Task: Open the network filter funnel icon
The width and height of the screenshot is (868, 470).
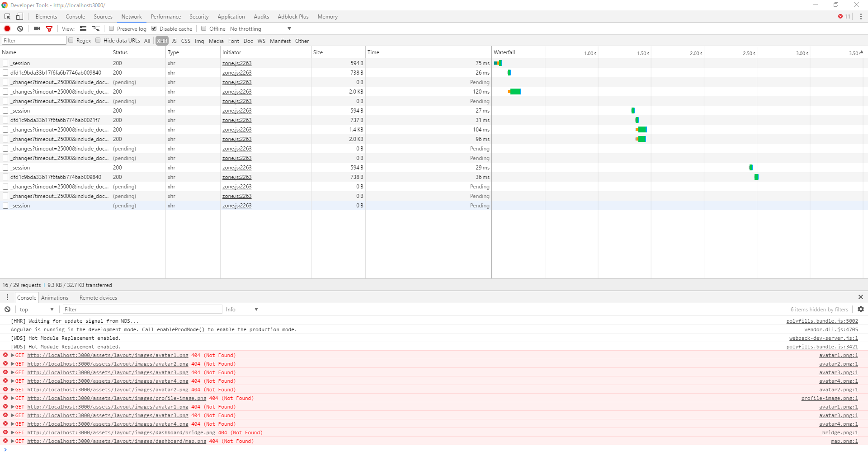Action: click(x=49, y=28)
